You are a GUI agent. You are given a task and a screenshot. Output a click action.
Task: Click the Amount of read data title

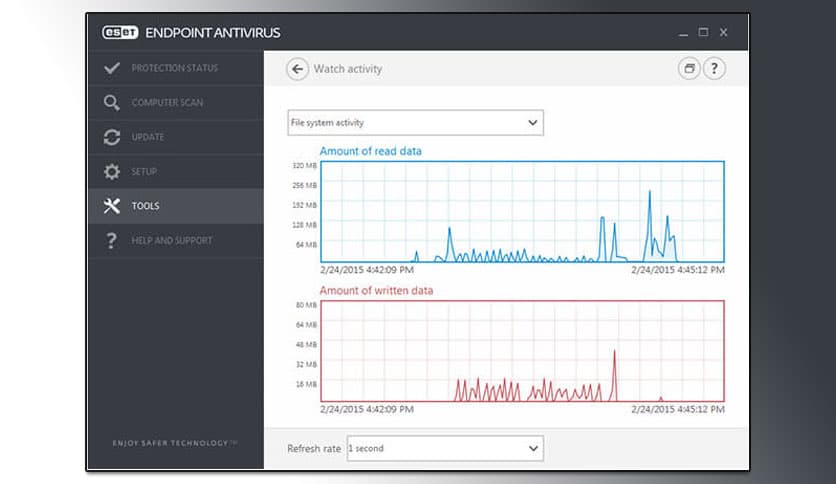(x=371, y=151)
